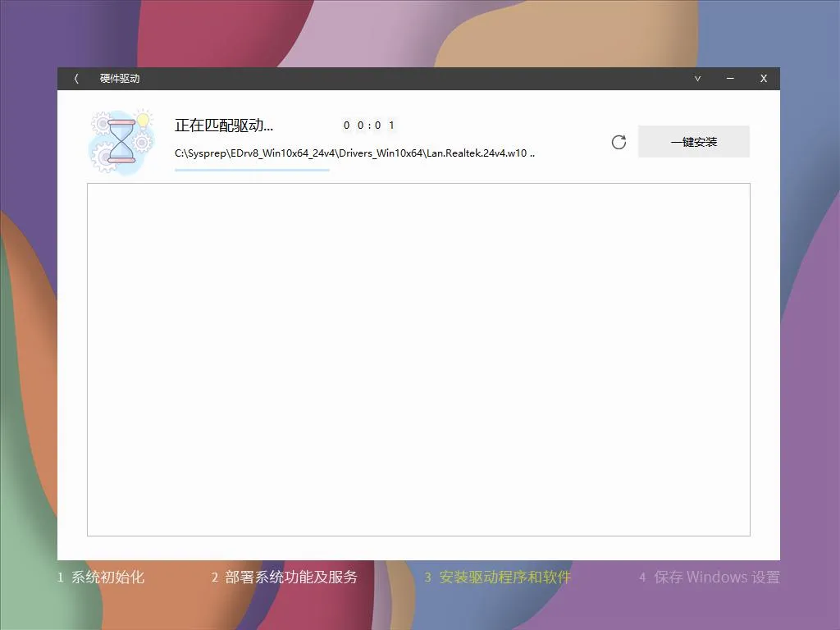The width and height of the screenshot is (840, 630).
Task: Open the title bar v dropdown menu
Action: coord(696,78)
